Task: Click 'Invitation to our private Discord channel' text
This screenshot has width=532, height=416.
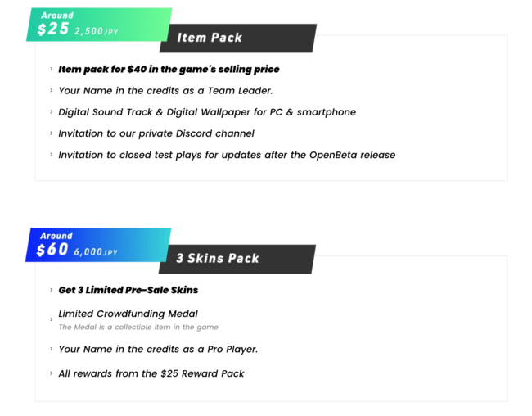Action: coord(156,133)
